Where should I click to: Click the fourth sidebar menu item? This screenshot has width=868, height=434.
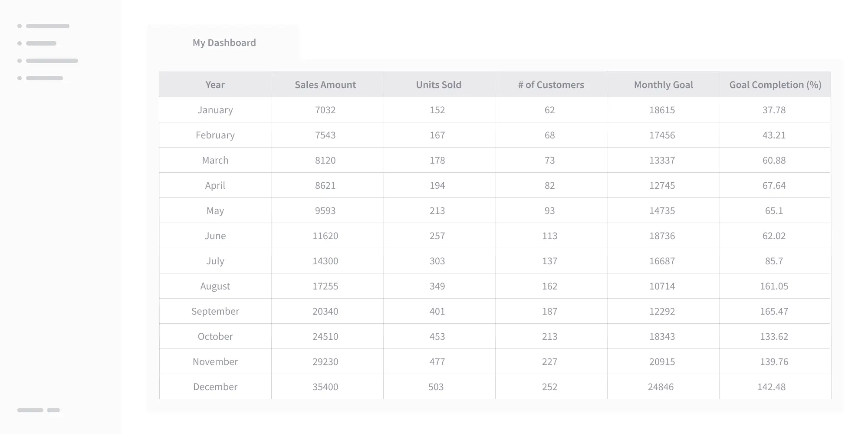44,78
